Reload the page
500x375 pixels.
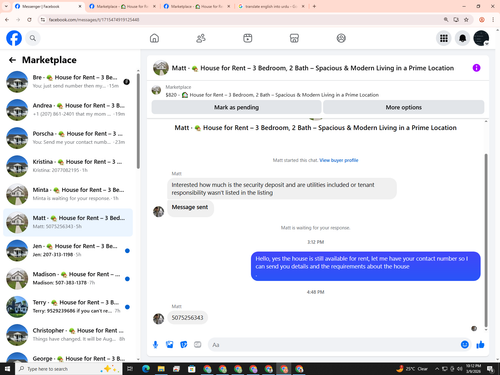tap(29, 20)
